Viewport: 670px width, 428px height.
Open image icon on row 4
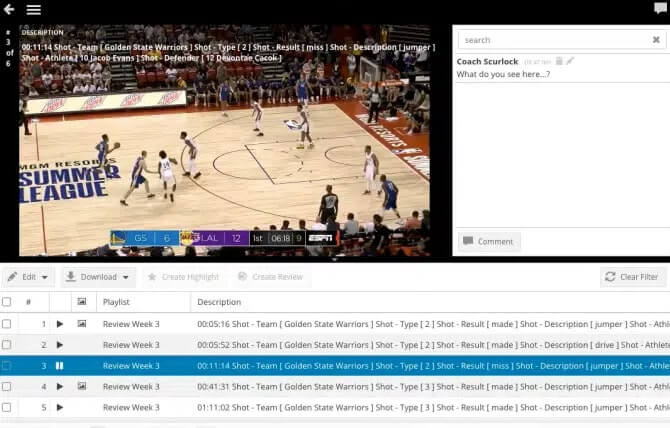click(82, 386)
